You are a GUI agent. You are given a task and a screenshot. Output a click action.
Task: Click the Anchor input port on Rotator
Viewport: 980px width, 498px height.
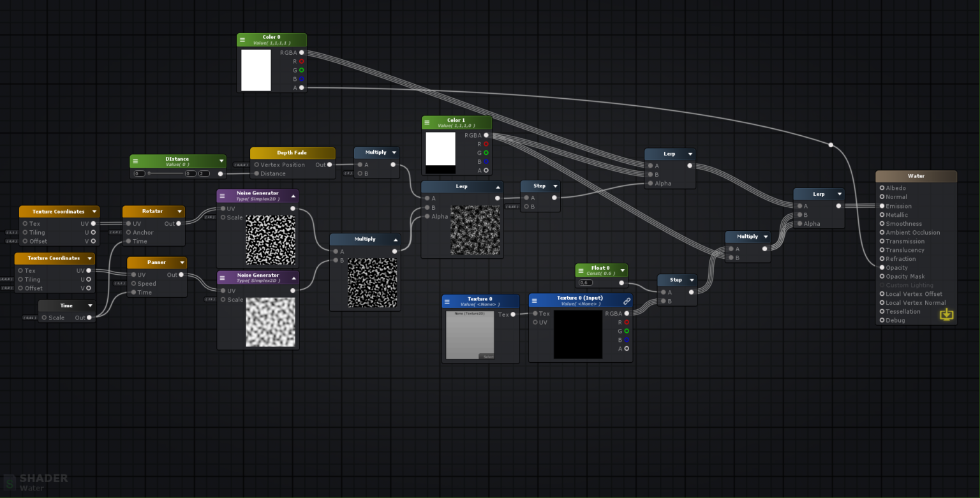pos(129,233)
